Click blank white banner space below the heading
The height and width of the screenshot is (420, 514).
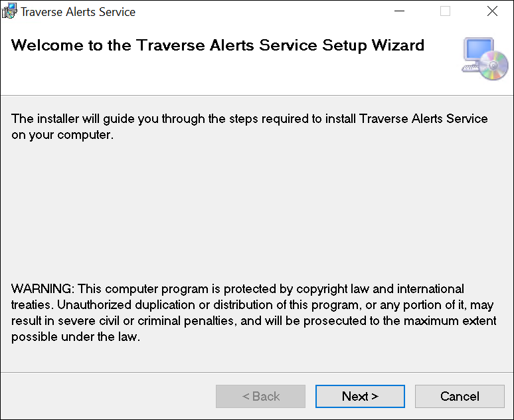[x=219, y=76]
